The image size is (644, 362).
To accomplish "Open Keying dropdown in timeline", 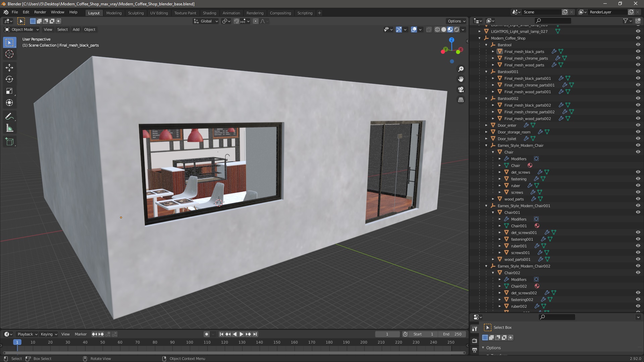I will point(49,334).
